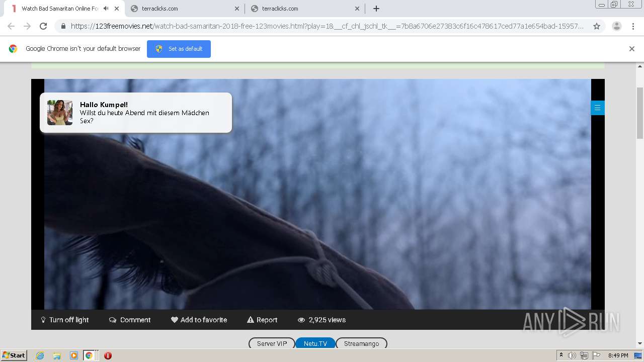Report a problem with the video
The image size is (644, 362).
tap(262, 320)
